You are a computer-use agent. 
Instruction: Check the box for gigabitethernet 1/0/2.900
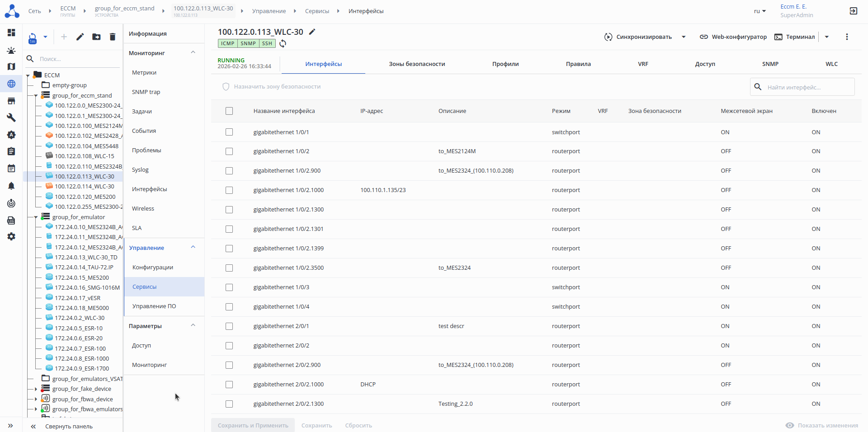click(x=229, y=171)
